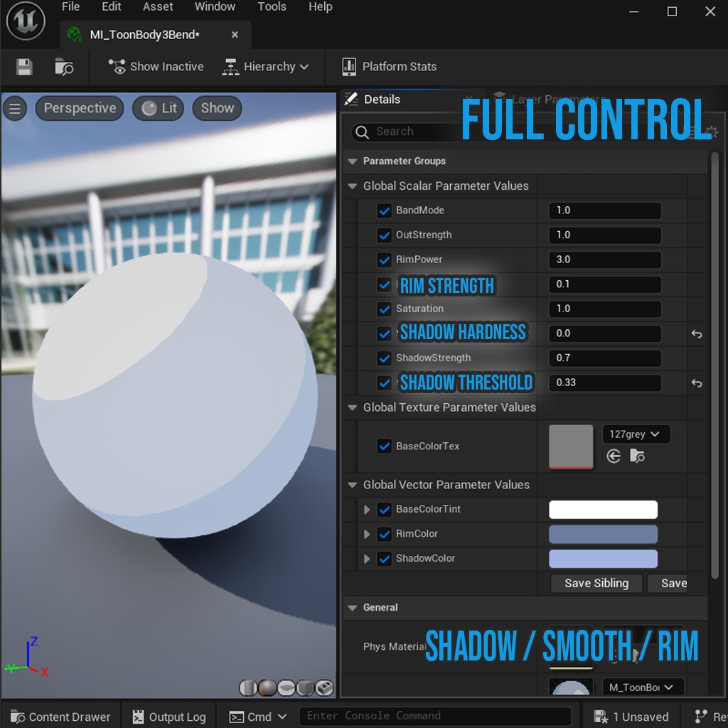The height and width of the screenshot is (728, 728).
Task: Uncheck the RimColor parameter override
Action: pos(385,534)
